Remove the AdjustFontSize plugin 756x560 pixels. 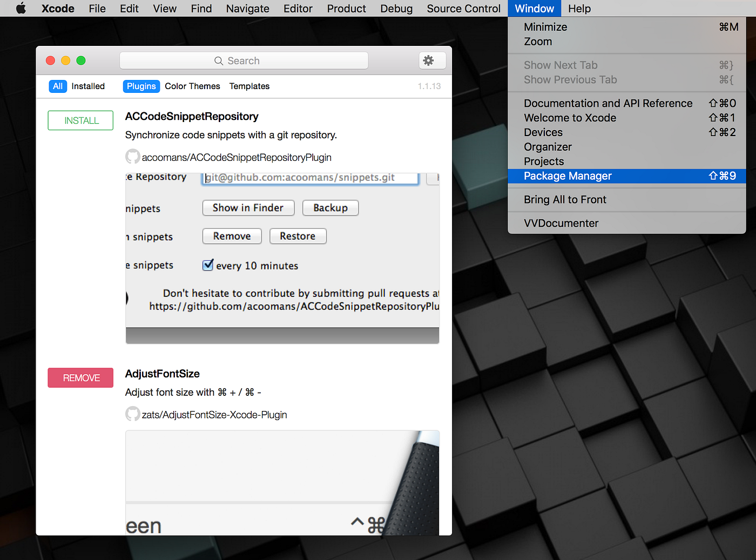[x=80, y=377]
